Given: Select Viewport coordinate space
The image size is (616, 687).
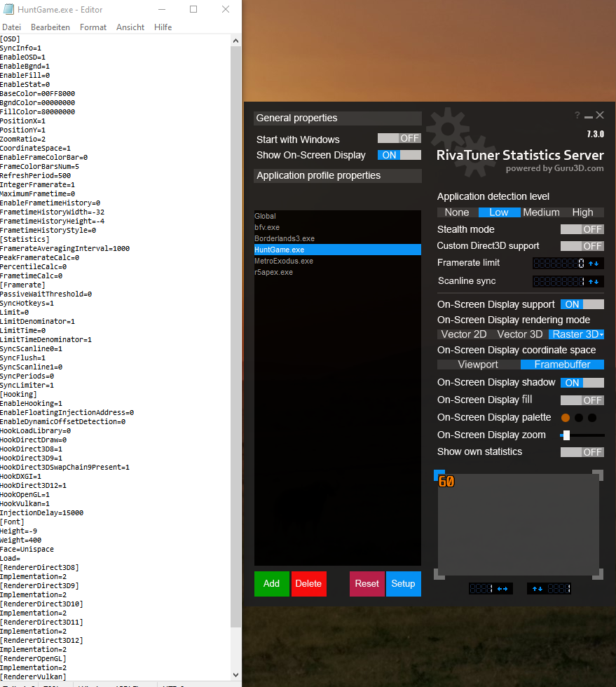Looking at the screenshot, I should 478,365.
